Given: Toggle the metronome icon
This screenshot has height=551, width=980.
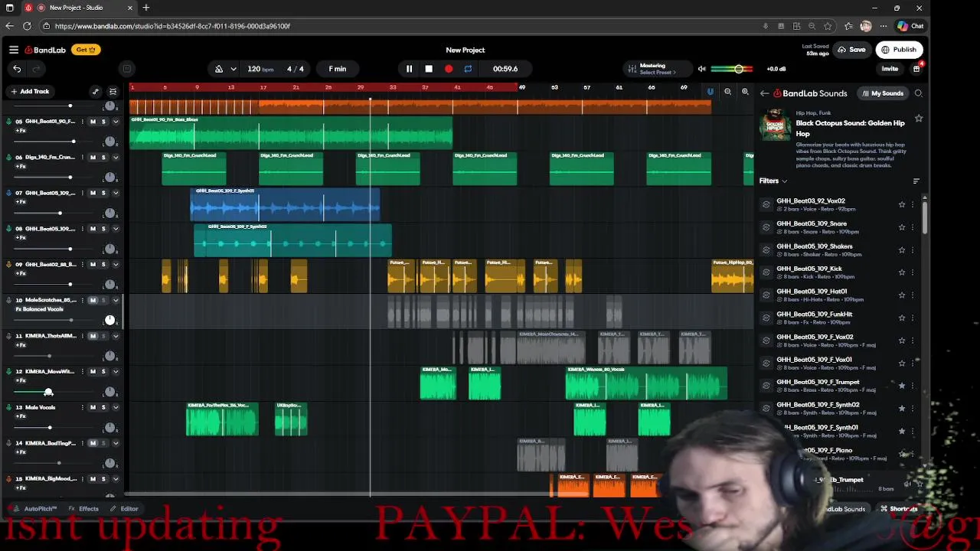Looking at the screenshot, I should (219, 69).
